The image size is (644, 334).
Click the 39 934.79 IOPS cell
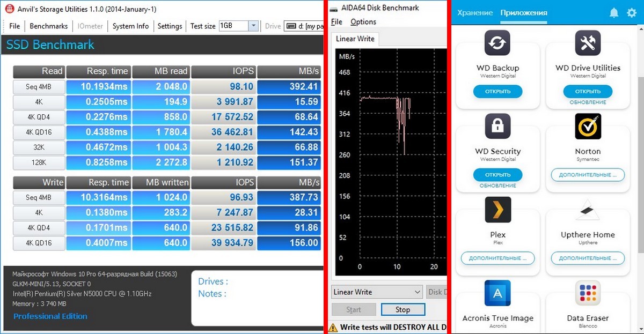[x=223, y=243]
